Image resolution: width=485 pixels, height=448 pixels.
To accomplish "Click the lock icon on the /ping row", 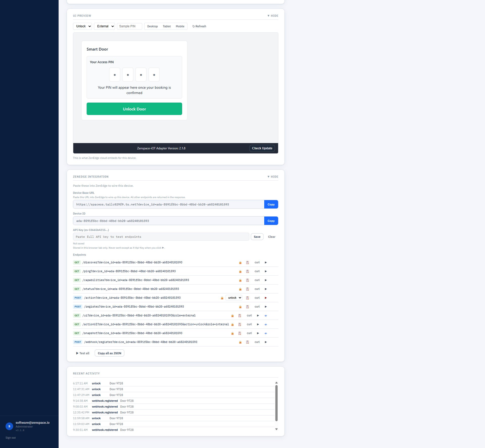I will (240, 271).
